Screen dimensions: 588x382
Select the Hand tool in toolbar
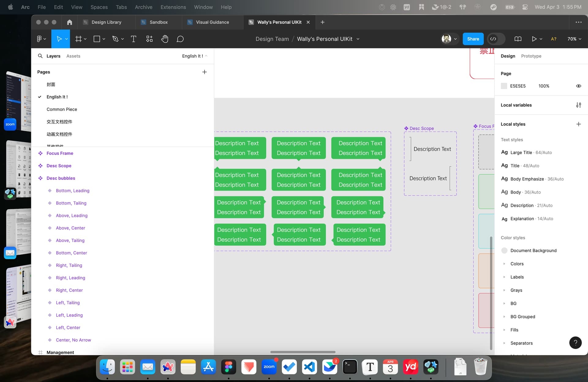pyautogui.click(x=164, y=39)
